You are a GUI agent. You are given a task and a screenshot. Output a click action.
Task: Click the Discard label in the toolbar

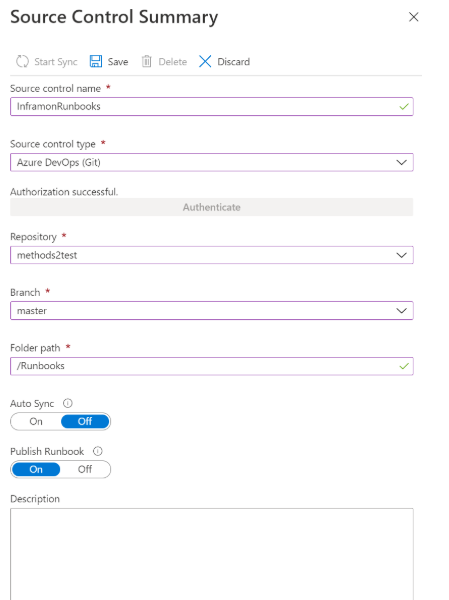[x=233, y=62]
